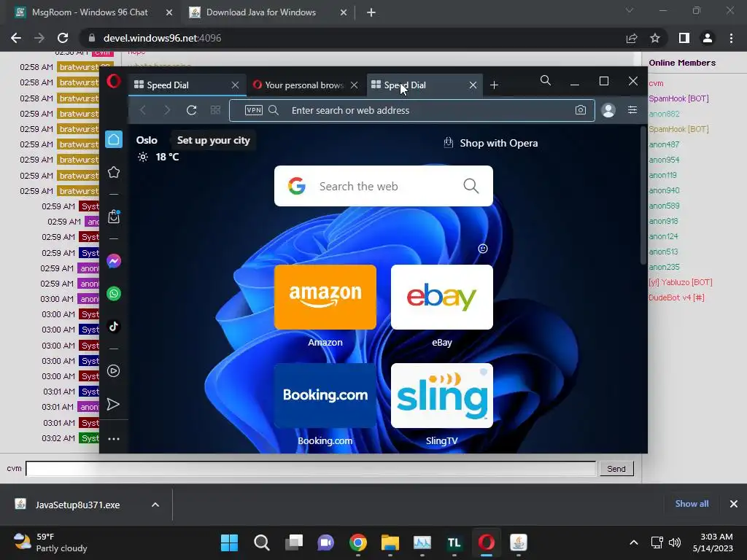Open new Chrome tab
Screen dimensions: 747x560
[x=371, y=12]
